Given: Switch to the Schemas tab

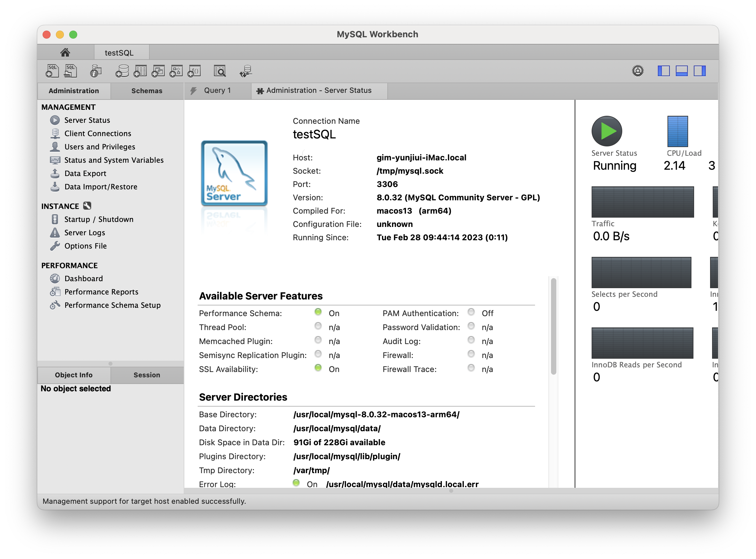Looking at the screenshot, I should [146, 91].
